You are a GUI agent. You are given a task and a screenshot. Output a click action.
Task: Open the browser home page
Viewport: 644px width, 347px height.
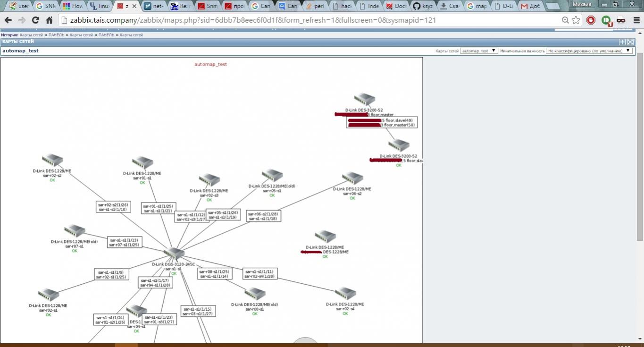[x=49, y=20]
